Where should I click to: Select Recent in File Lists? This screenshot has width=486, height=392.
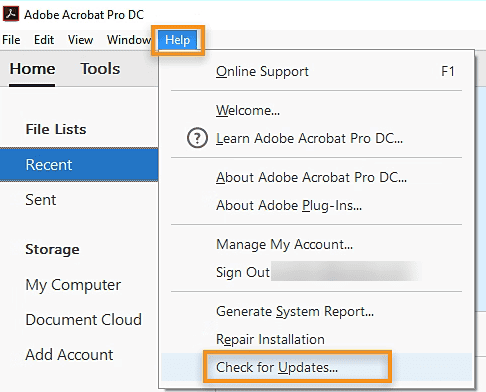[x=79, y=165]
